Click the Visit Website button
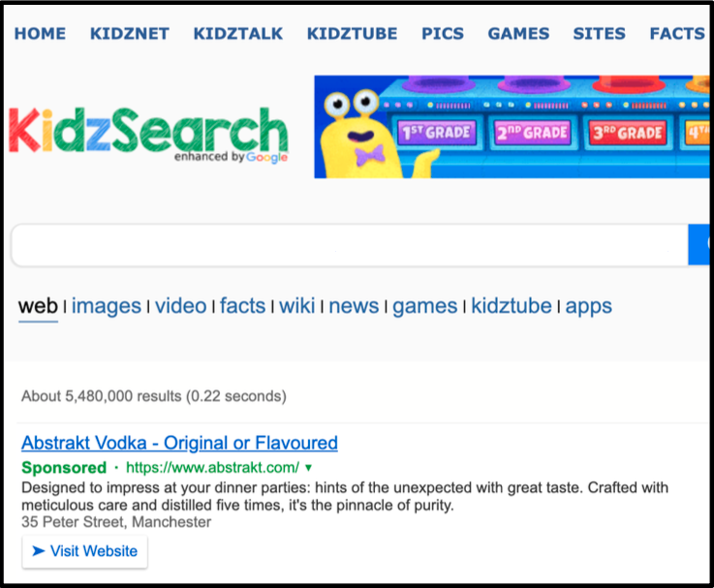The width and height of the screenshot is (714, 588). (x=85, y=551)
